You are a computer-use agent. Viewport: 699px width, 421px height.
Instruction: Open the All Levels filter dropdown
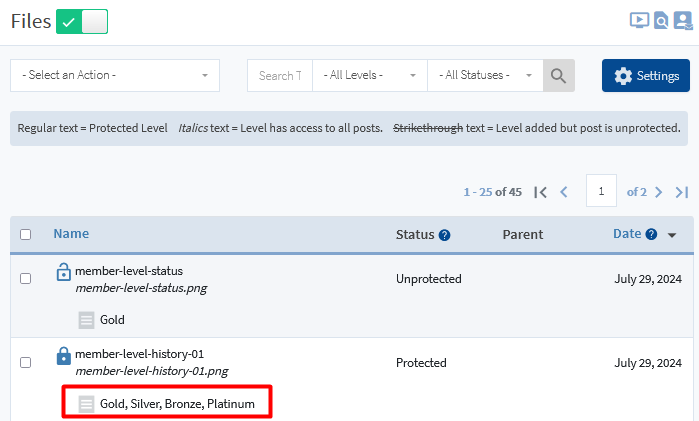tap(370, 75)
